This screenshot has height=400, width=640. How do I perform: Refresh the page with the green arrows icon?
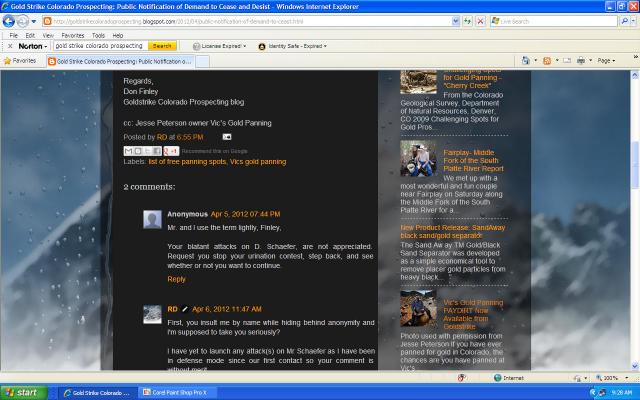point(468,21)
